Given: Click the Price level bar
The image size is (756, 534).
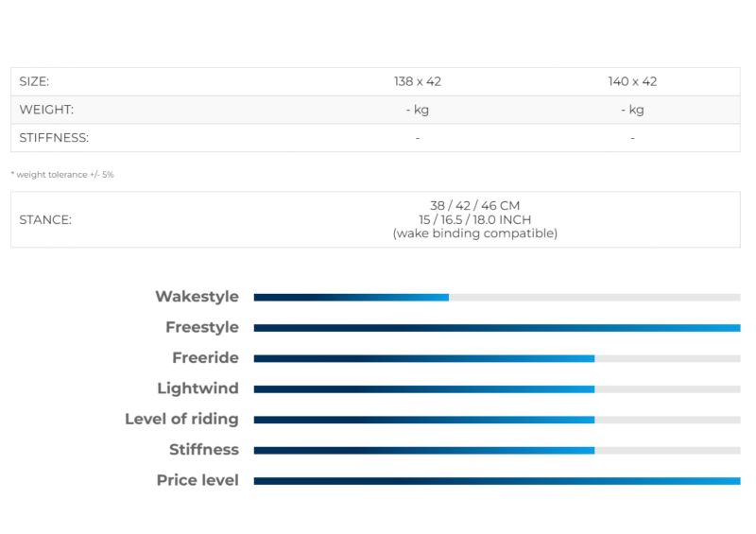Looking at the screenshot, I should click(x=497, y=481).
